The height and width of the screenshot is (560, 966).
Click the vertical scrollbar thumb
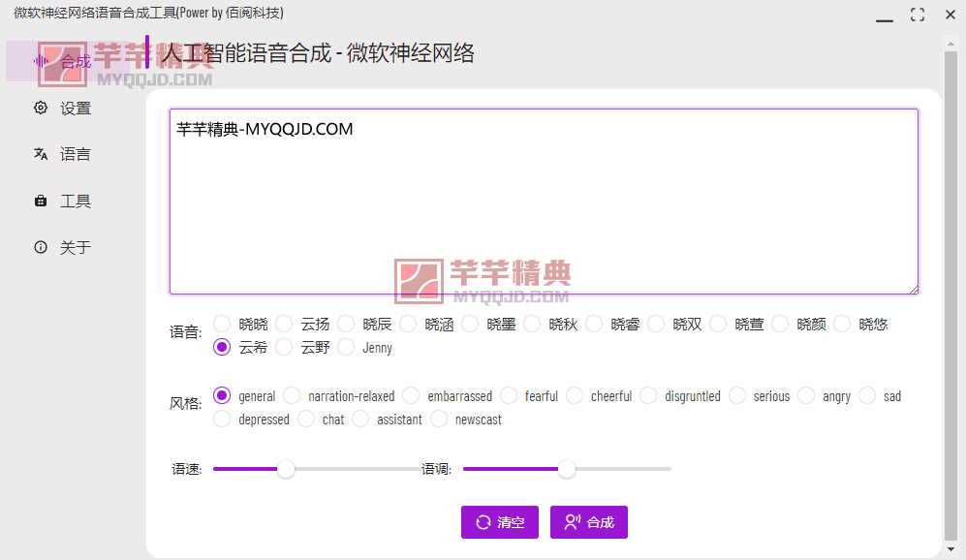tap(950, 296)
